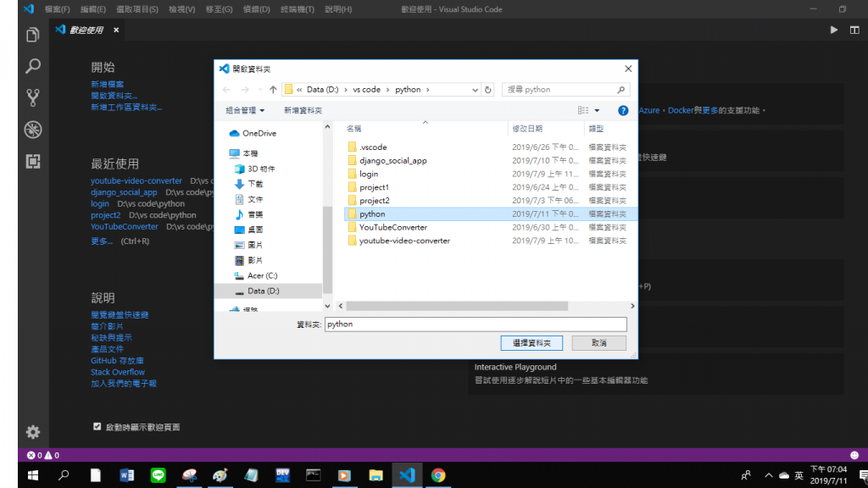This screenshot has height=488, width=868.
Task: Click the Visual Studio Code taskbar icon
Action: (407, 475)
